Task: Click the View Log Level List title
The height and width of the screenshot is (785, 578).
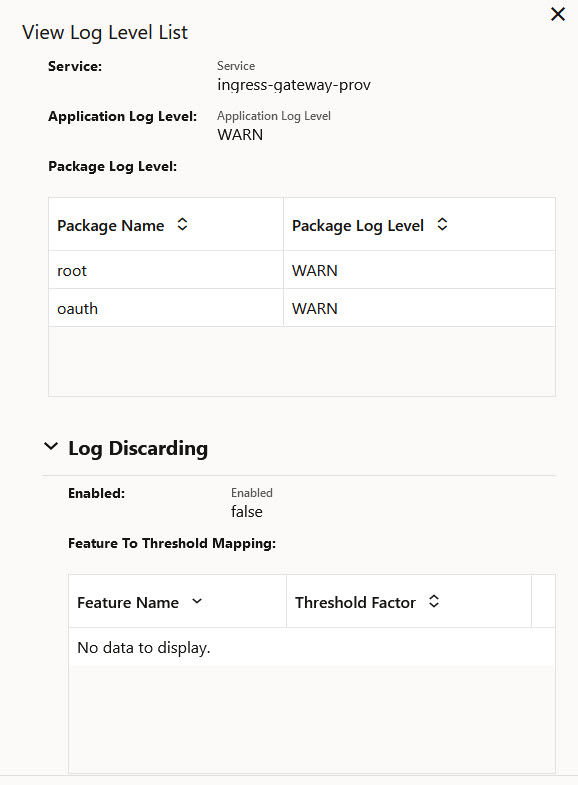Action: (105, 33)
